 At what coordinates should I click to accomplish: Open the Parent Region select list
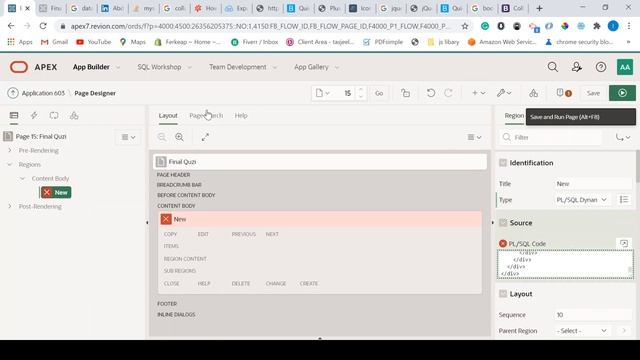click(x=582, y=331)
